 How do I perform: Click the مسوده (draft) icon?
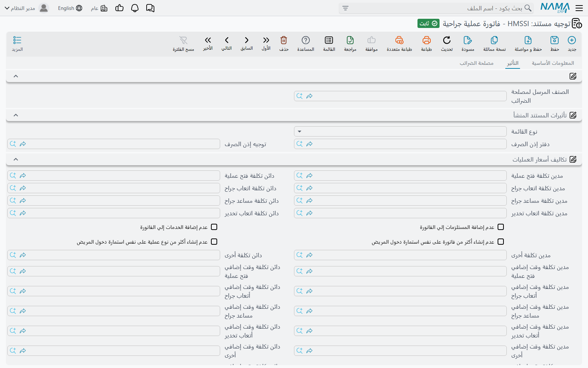467,40
